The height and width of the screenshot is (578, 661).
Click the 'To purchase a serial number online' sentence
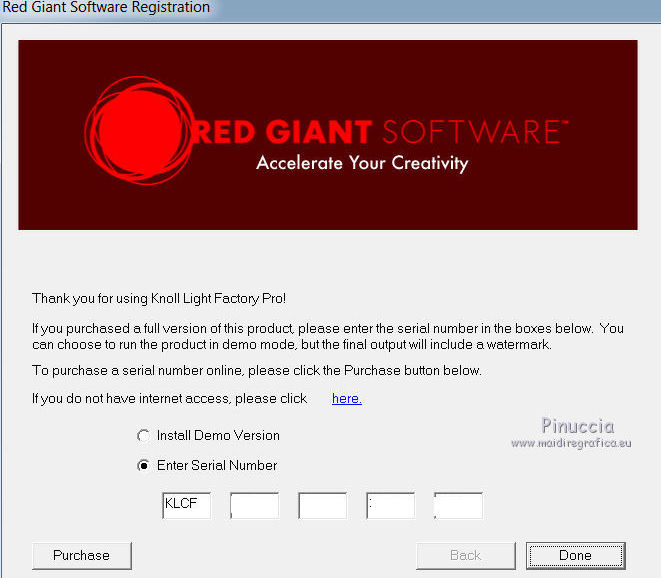[257, 371]
